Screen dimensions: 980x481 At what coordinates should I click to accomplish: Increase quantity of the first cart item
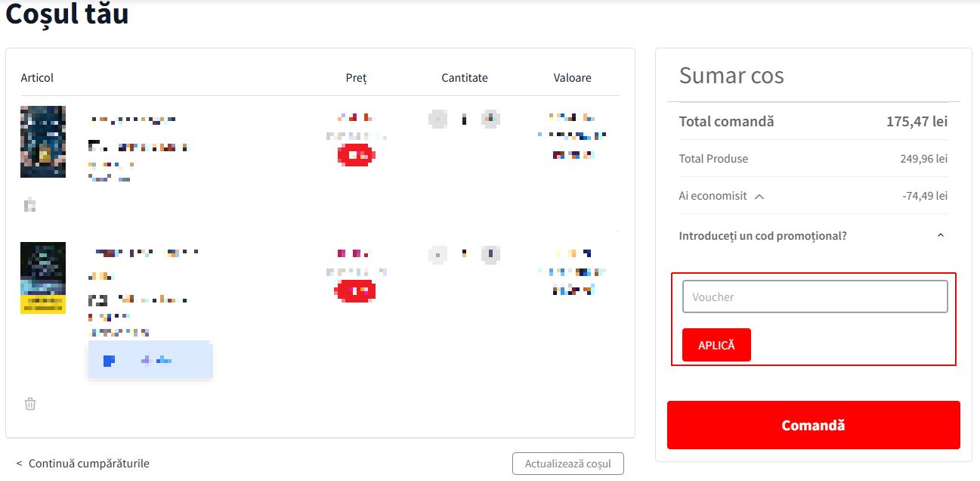491,118
